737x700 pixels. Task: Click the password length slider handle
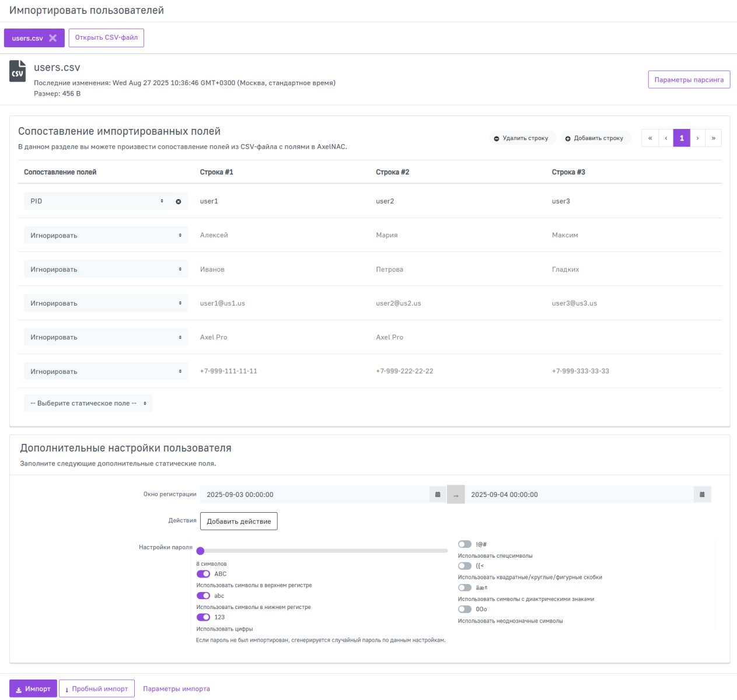pos(200,551)
